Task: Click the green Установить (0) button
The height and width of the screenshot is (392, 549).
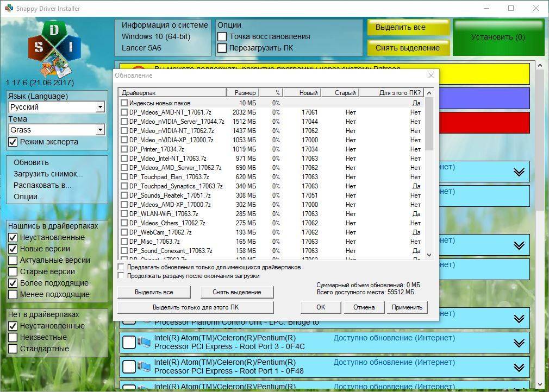Action: pos(498,37)
